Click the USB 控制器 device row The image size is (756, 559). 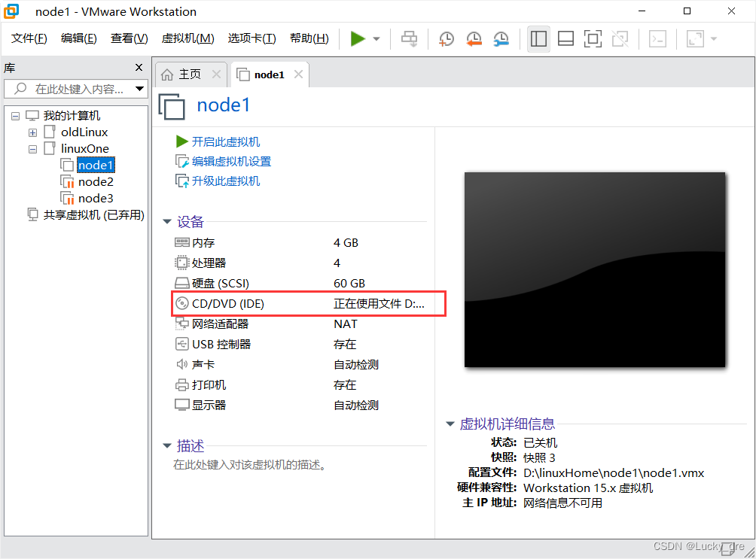pos(300,344)
